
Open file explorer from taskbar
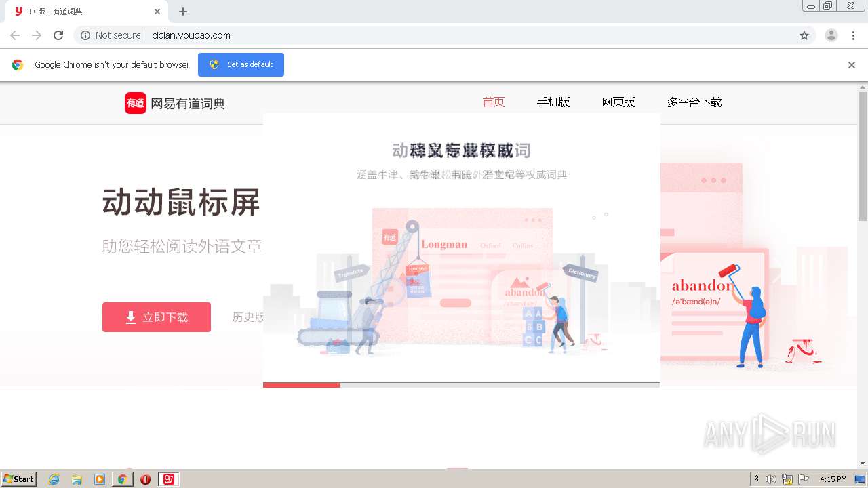tap(77, 479)
